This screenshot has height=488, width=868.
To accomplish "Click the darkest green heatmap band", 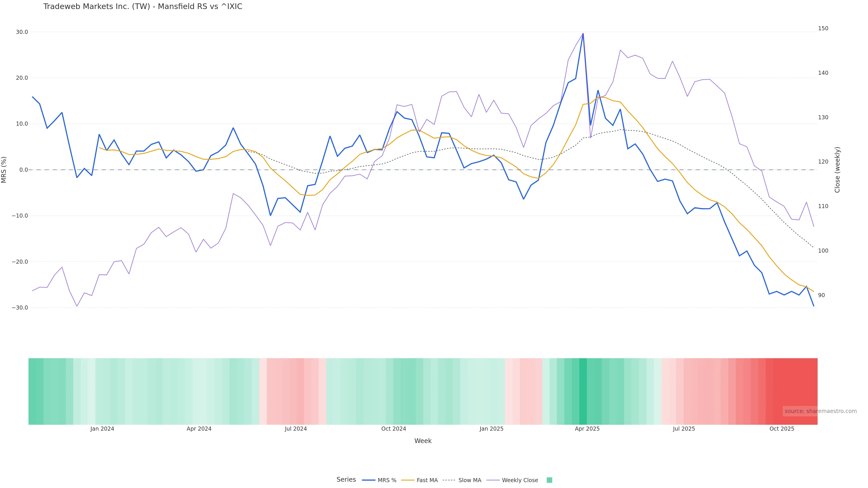I will tap(583, 391).
